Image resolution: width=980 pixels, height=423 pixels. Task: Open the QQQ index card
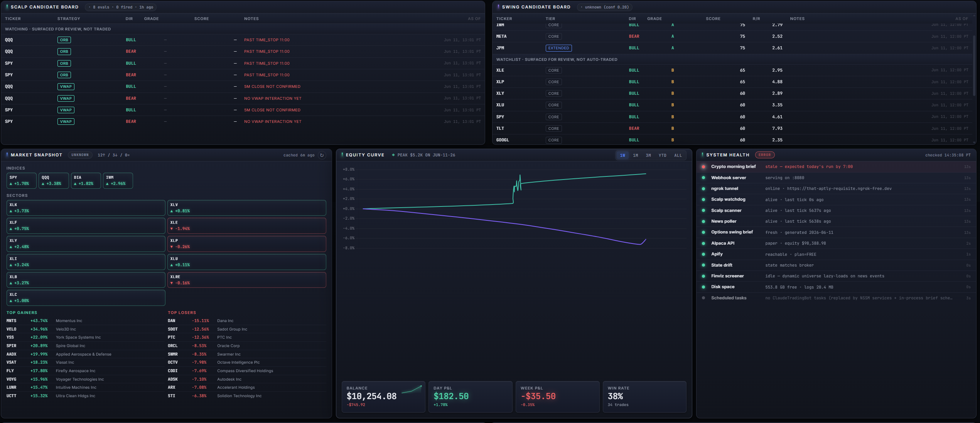[x=54, y=181]
